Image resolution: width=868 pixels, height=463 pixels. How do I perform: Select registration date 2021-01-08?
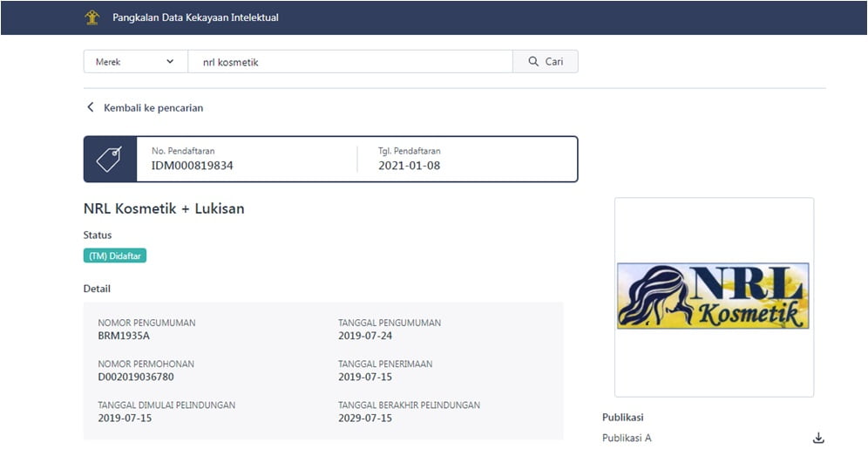click(409, 166)
